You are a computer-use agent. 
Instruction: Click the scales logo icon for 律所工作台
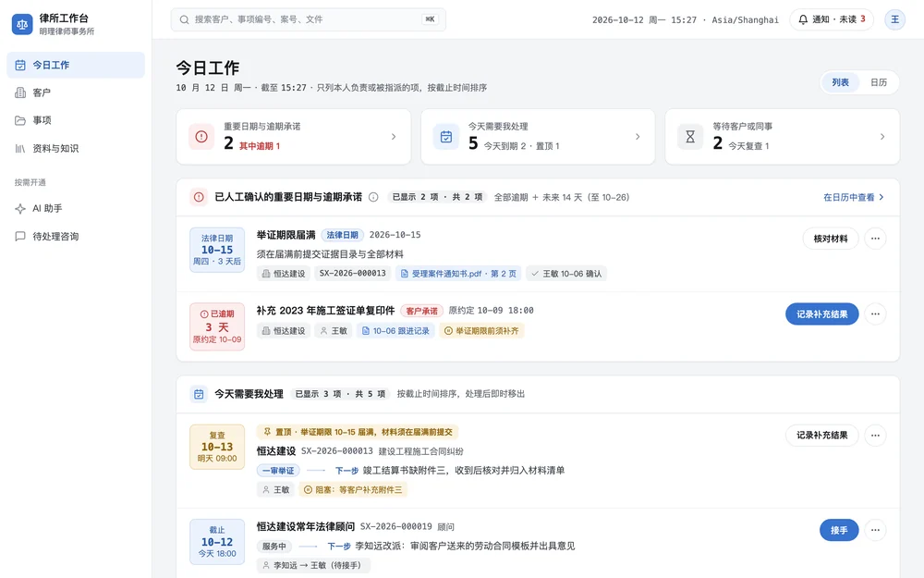tap(22, 24)
